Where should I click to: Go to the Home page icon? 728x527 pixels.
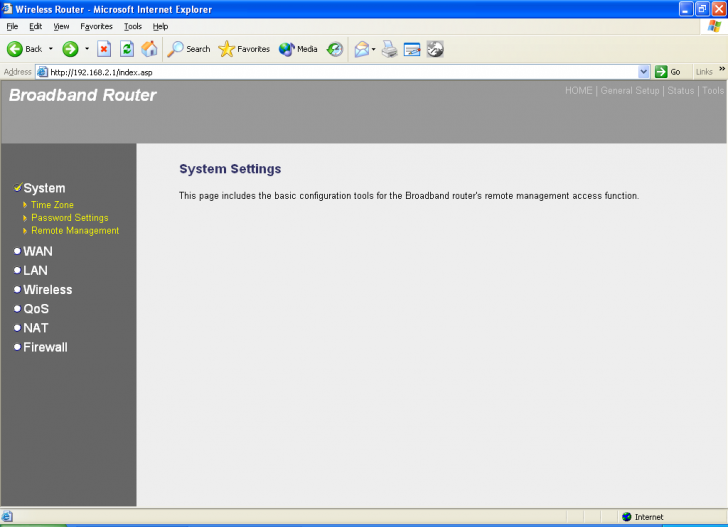click(x=149, y=49)
